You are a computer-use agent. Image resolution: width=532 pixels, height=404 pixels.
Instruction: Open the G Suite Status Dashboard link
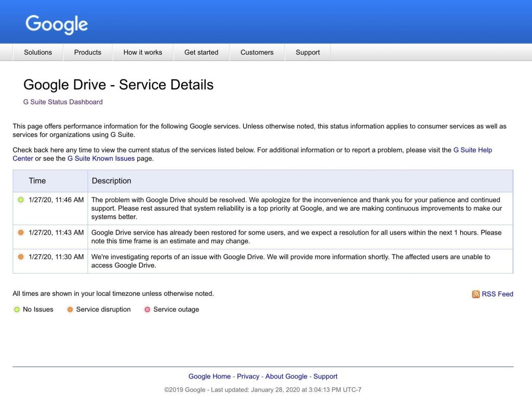[x=62, y=102]
